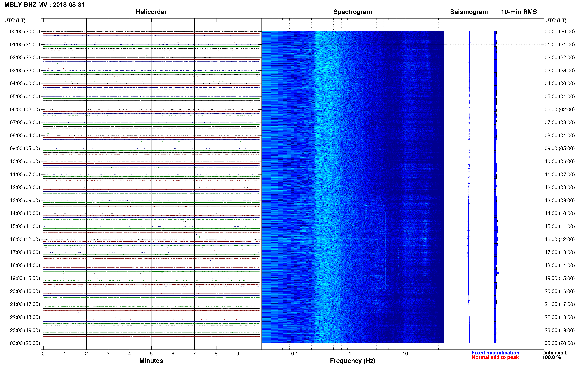This screenshot has height=368, width=588.
Task: Click the '0.1' tick on the frequency axis
Action: pyautogui.click(x=295, y=354)
